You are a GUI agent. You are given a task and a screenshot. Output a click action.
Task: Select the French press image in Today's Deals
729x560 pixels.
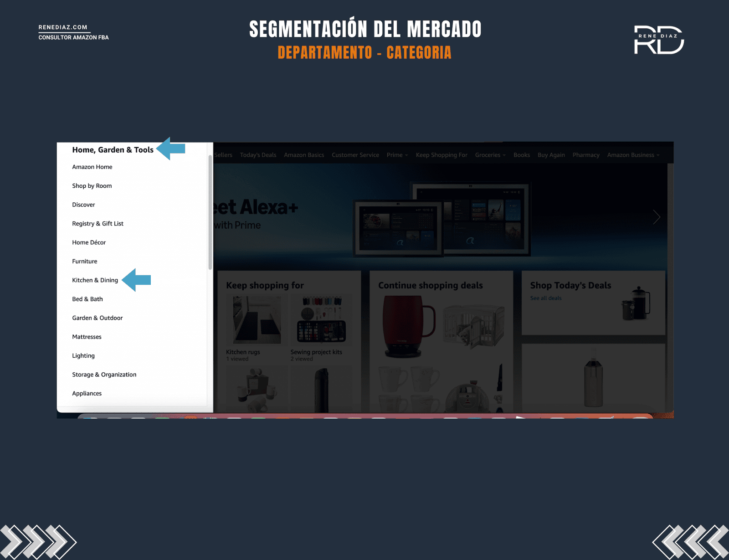coord(636,303)
